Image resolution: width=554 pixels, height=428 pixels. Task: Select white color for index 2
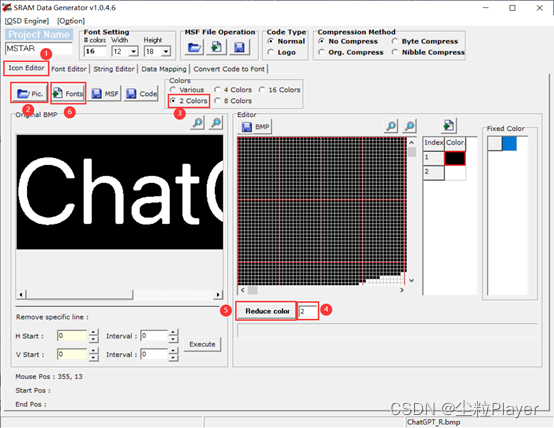coord(455,173)
